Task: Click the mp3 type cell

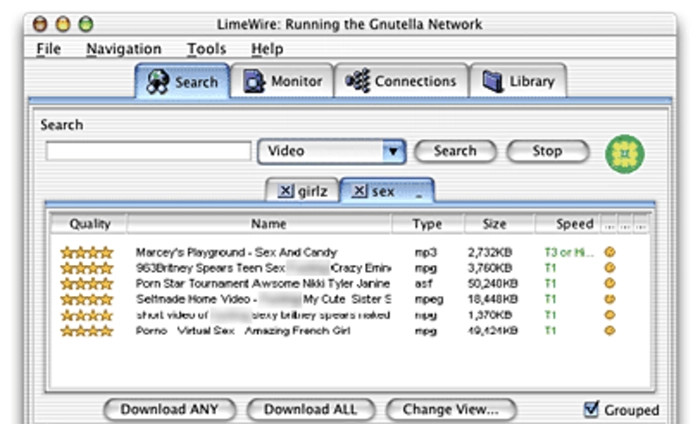Action: click(425, 253)
